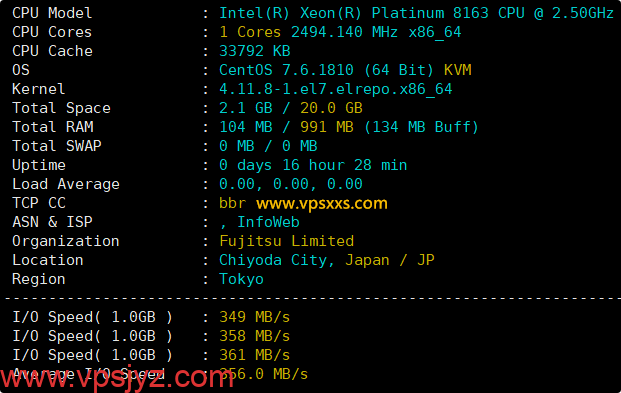This screenshot has height=393, width=621.
Task: Click the 'Tokyo' region value
Action: (x=241, y=279)
